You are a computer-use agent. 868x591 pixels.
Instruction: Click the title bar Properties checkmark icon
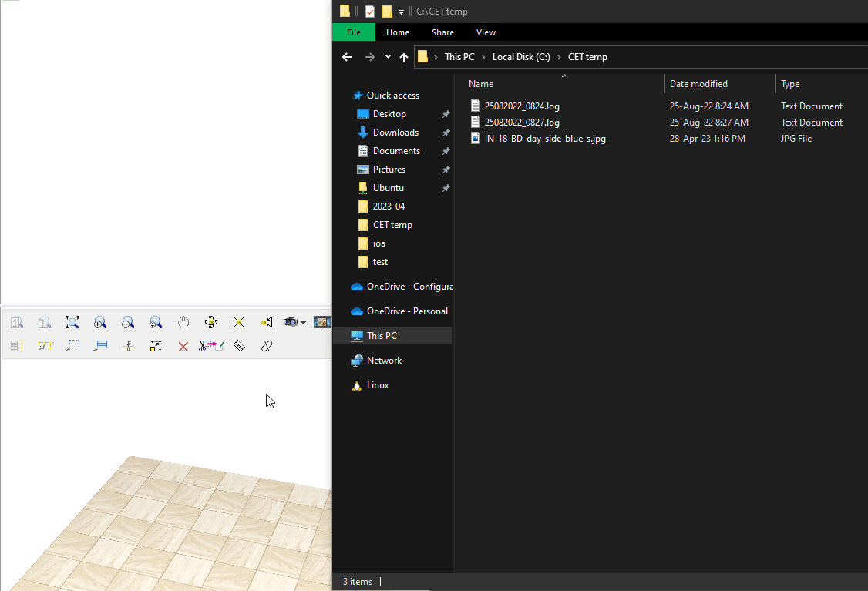pos(370,11)
